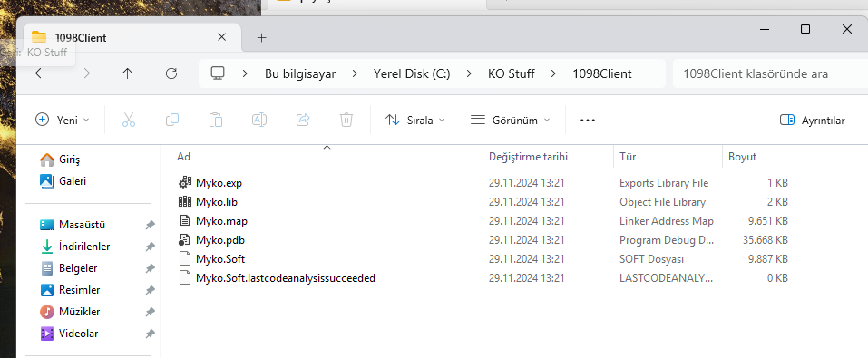Viewport: 868px width, 358px height.
Task: Go up one folder level arrow
Action: pyautogui.click(x=128, y=73)
